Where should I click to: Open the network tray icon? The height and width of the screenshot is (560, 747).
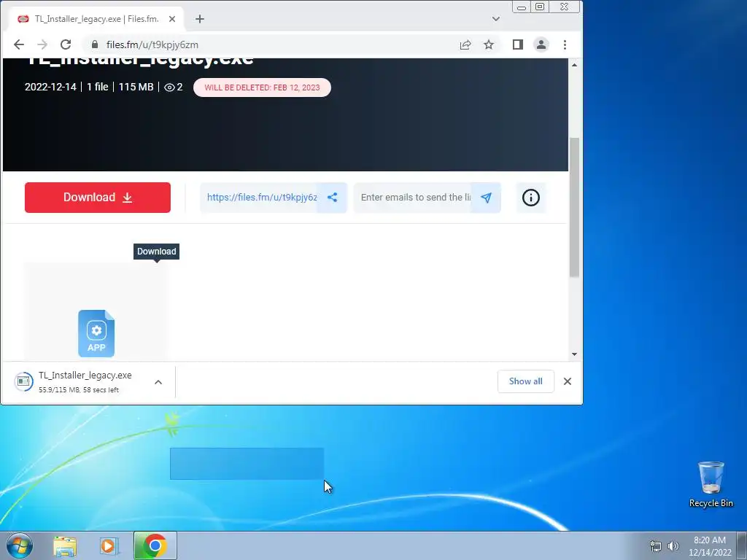coord(656,546)
